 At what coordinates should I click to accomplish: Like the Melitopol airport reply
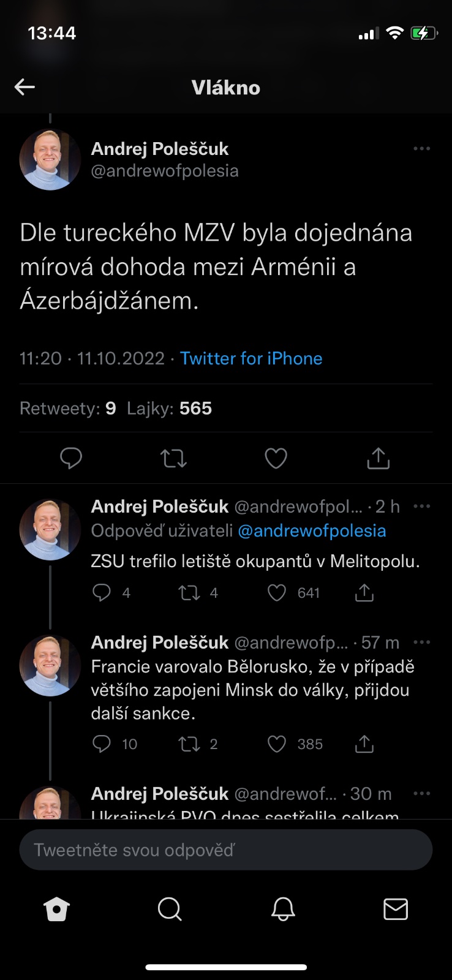click(x=277, y=592)
